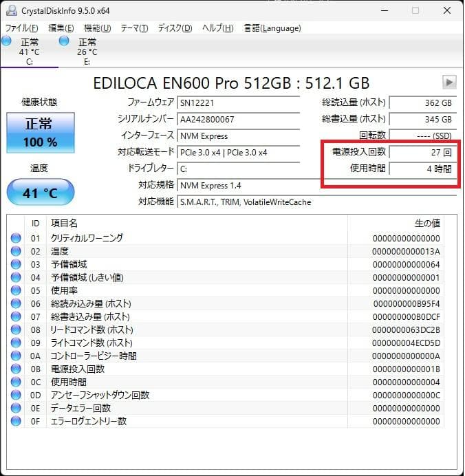Screen dimensions: 465x476
Task: Click the status circle for ID 0A コントローラービジー時間
Action: coord(16,356)
